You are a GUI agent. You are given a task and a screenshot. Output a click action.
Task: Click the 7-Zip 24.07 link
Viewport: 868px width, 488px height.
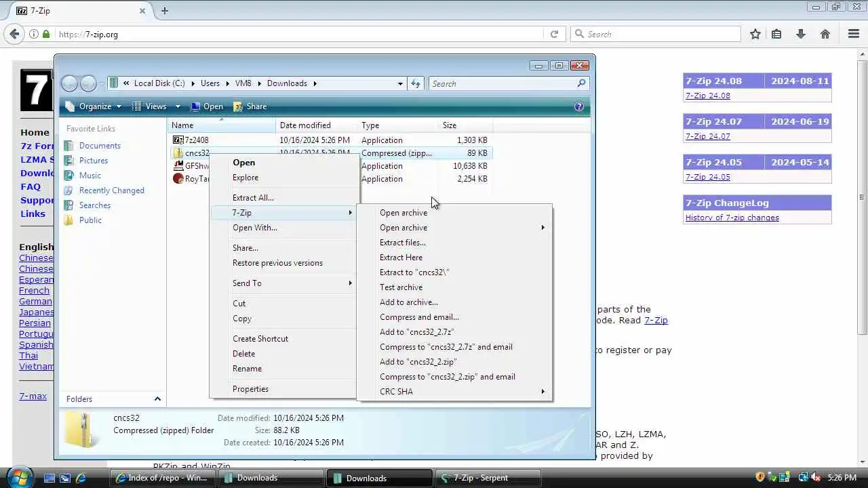tap(707, 136)
